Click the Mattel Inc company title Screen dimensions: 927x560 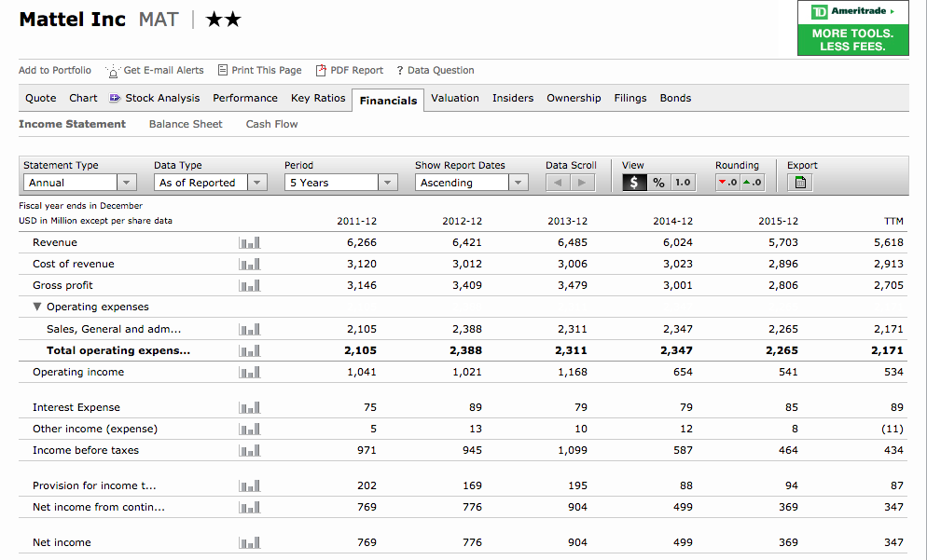[x=72, y=20]
